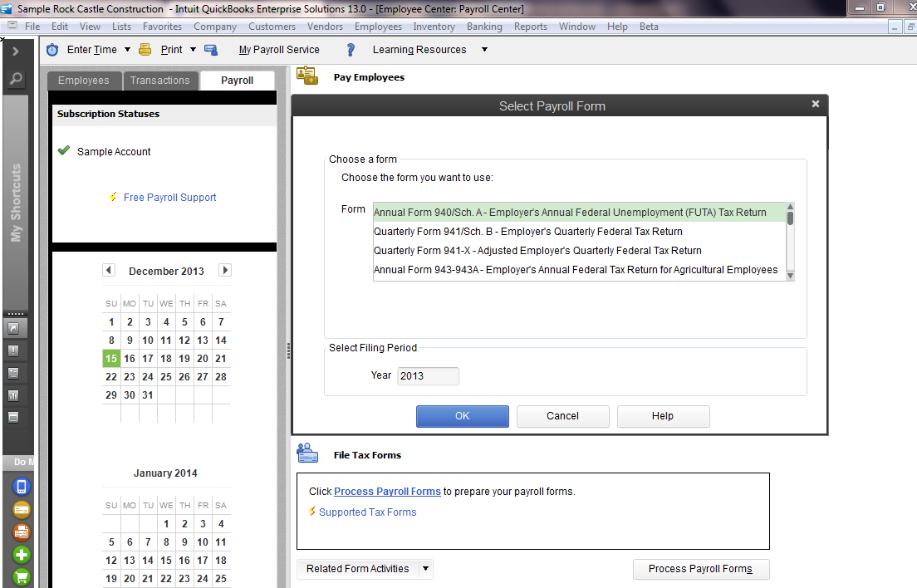
Task: Open Related Form Activities dropdown arrow
Action: pos(426,569)
